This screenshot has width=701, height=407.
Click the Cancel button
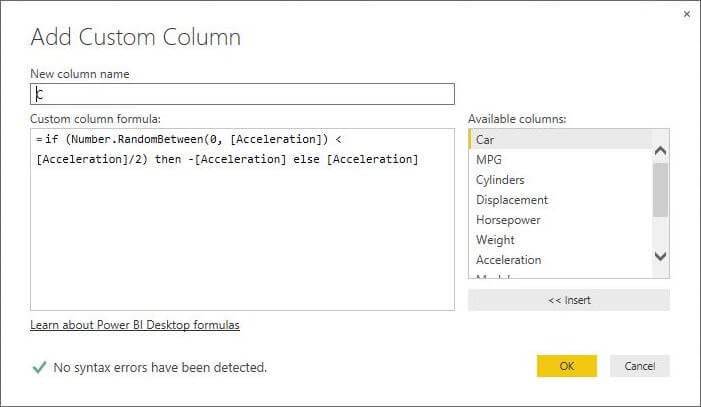coord(640,366)
